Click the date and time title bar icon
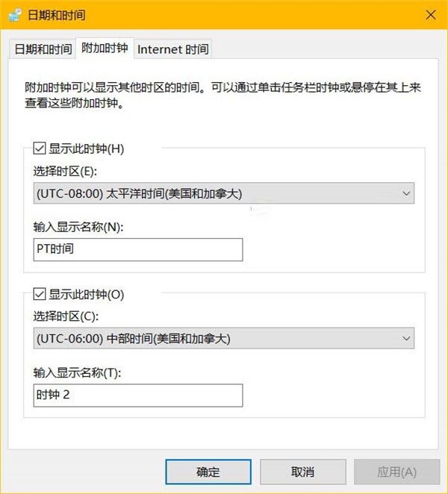Viewport: 448px width, 494px height. pyautogui.click(x=15, y=15)
